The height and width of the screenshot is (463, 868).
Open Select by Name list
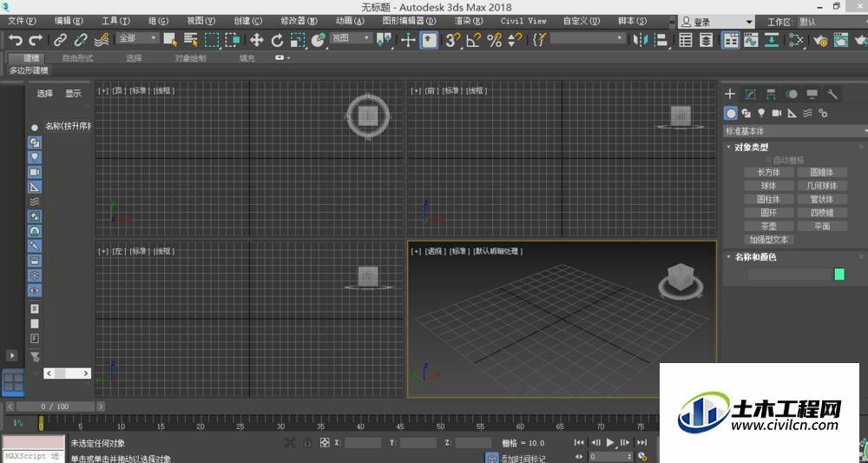click(x=191, y=40)
